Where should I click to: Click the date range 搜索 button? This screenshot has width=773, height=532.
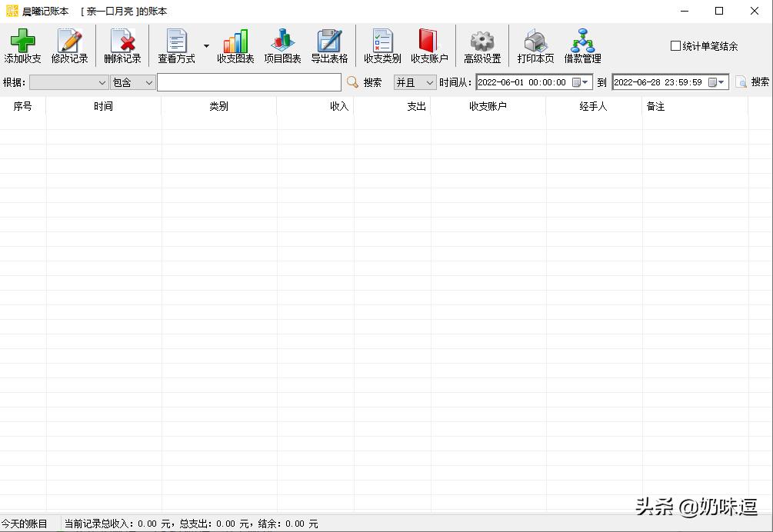[752, 82]
